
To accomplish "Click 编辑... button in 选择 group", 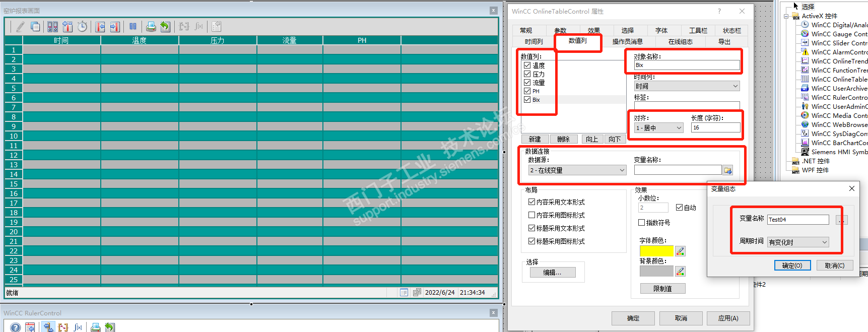I will 552,273.
